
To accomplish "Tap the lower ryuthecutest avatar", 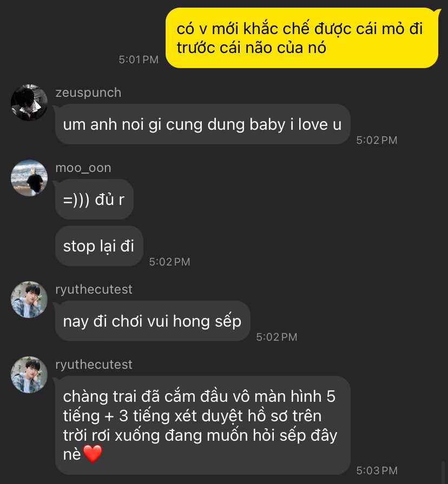I will click(29, 375).
